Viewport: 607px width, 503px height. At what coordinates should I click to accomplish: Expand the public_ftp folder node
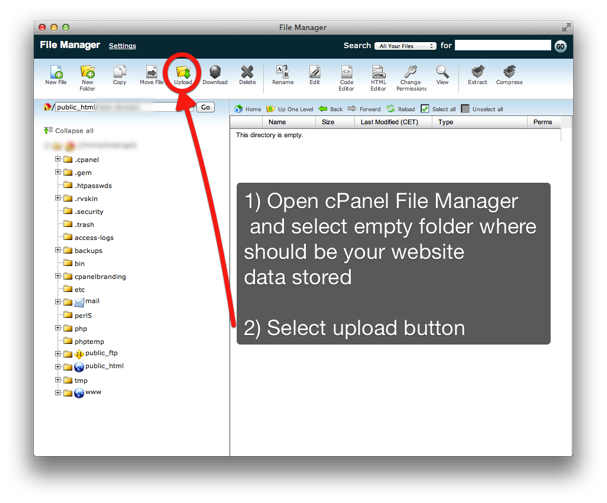(58, 354)
